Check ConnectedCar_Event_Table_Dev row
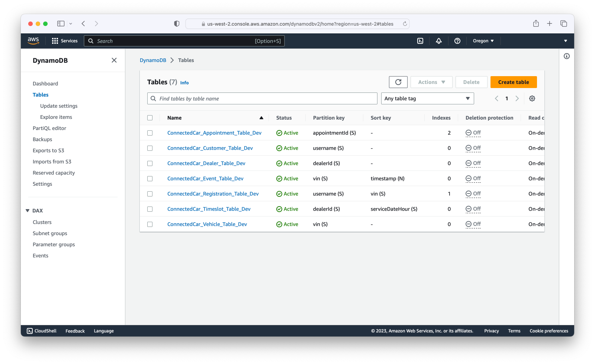The width and height of the screenshot is (595, 364). 150,179
